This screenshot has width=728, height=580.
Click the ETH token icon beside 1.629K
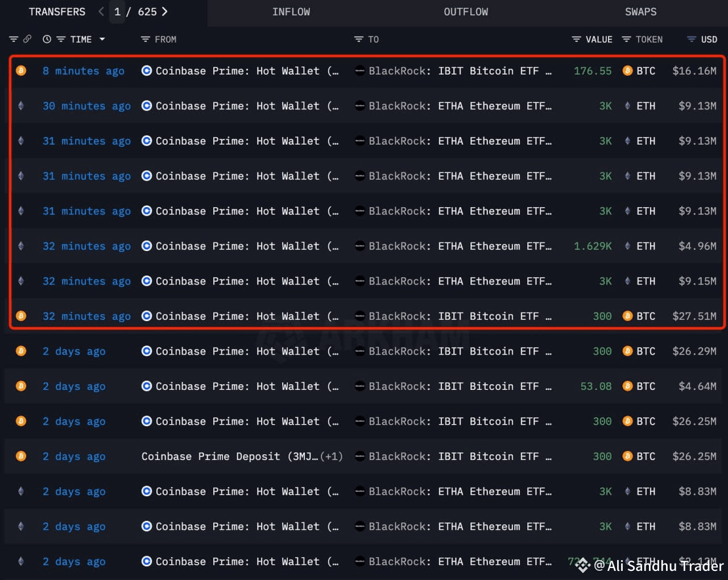point(628,246)
